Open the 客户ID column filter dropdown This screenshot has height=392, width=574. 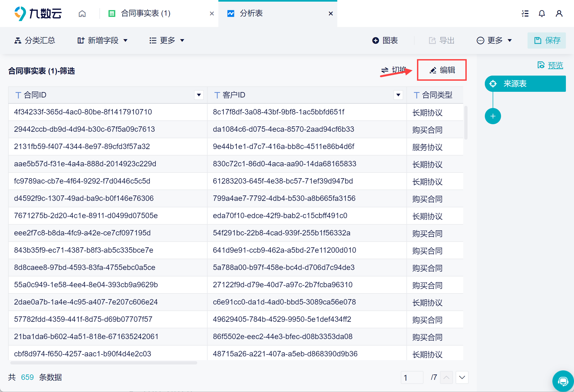tap(398, 95)
